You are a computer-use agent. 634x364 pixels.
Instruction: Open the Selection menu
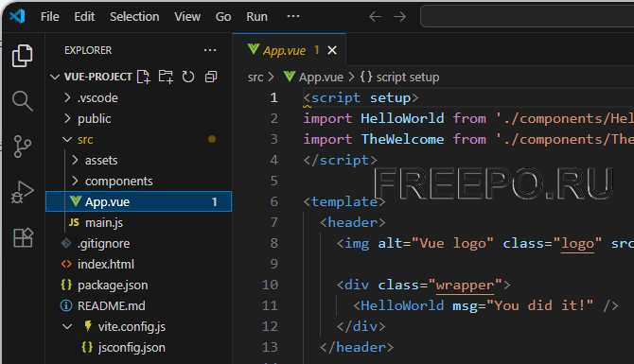(x=134, y=17)
